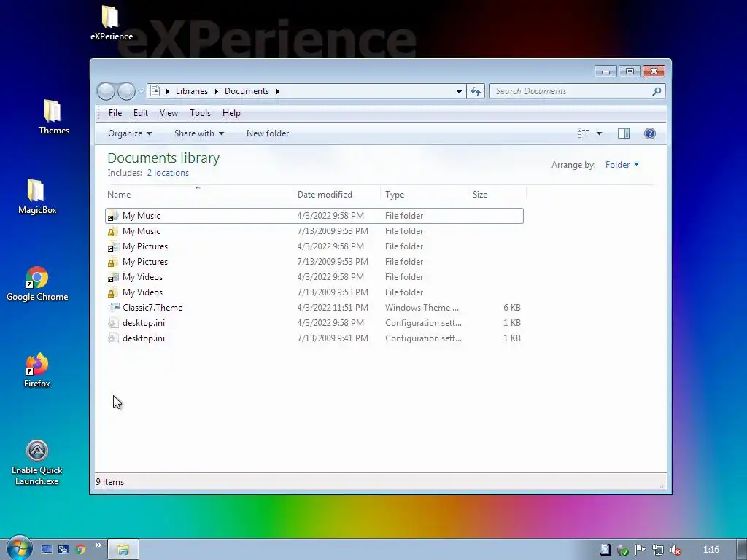Screen dimensions: 747x560
Task: Select Google Chrome desktop shortcut
Action: 37,284
